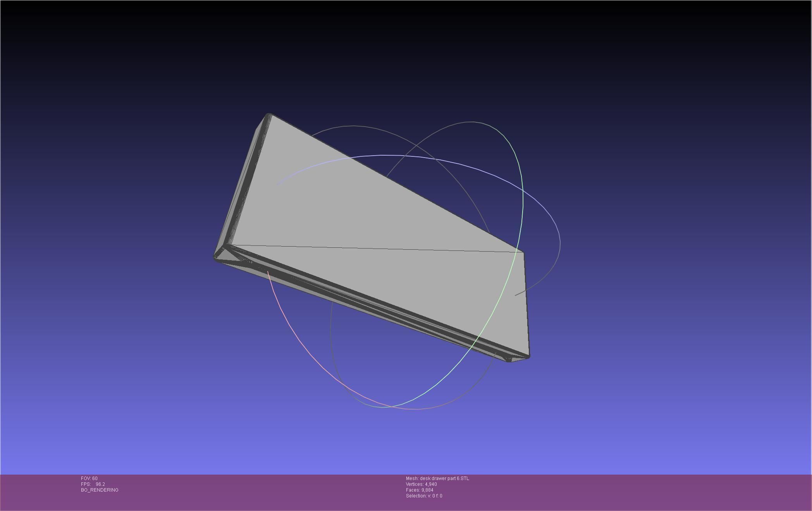Click 'Mesh: desk drawer part 6.STL' label
Image resolution: width=812 pixels, height=511 pixels.
[x=437, y=478]
